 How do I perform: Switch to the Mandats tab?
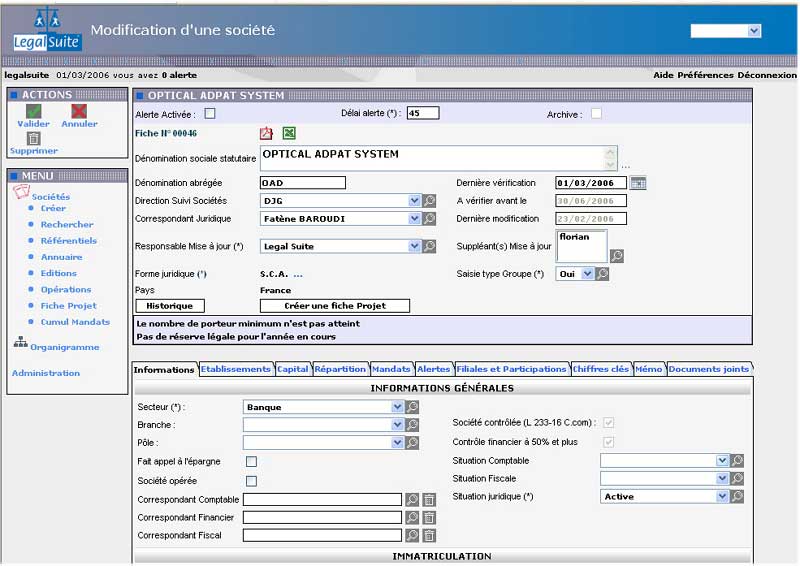391,369
